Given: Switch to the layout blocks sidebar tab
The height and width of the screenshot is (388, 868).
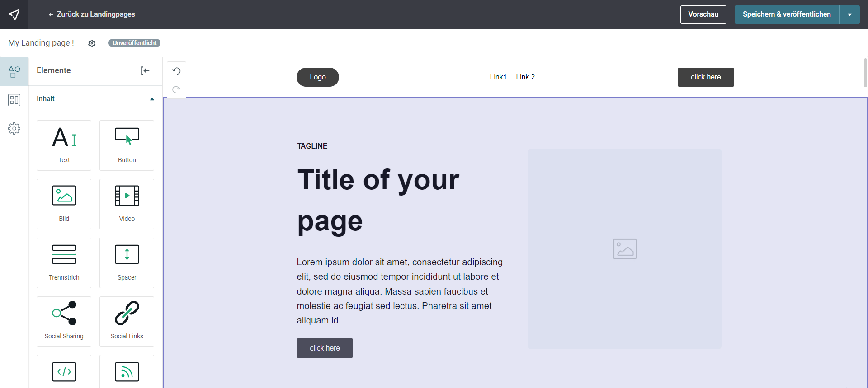Looking at the screenshot, I should [x=14, y=100].
